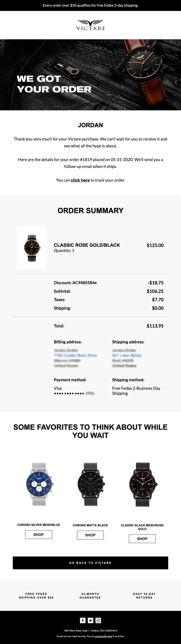
Task: Click the Go Back to Victare button
Action: pos(90,563)
